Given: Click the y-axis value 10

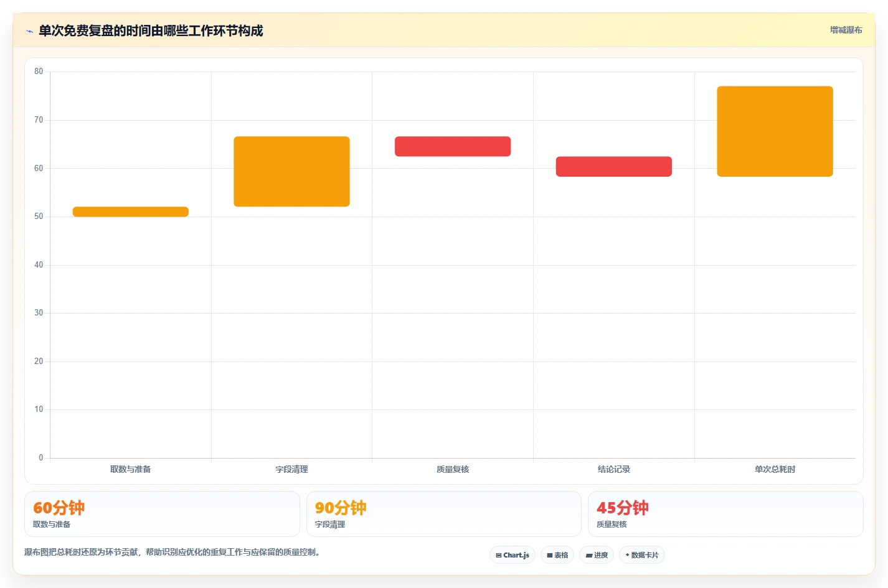Looking at the screenshot, I should [39, 409].
